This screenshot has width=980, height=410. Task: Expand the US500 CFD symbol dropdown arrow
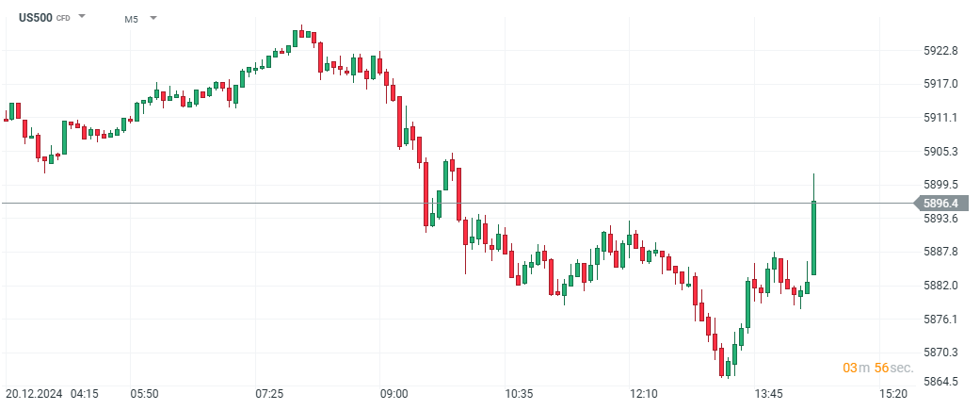(x=83, y=17)
